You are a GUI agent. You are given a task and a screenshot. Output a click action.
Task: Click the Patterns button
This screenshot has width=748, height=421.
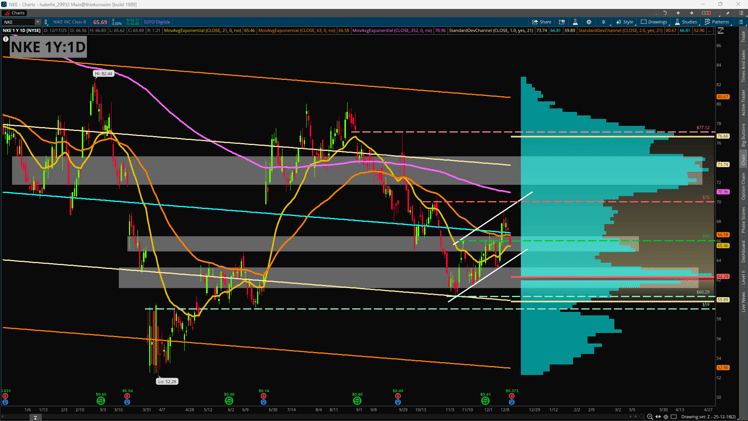pos(717,22)
